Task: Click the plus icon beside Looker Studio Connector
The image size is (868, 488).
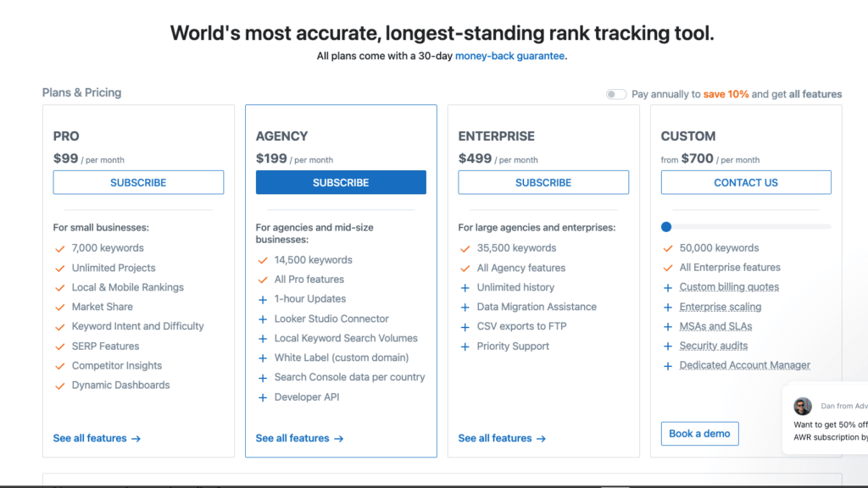Action: [263, 319]
